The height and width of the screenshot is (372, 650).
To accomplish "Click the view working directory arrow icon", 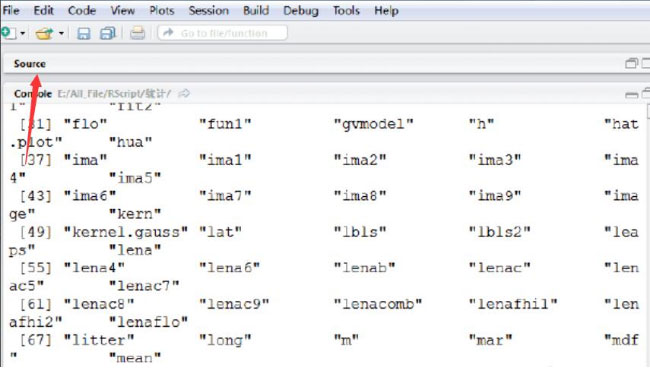I will pyautogui.click(x=184, y=94).
